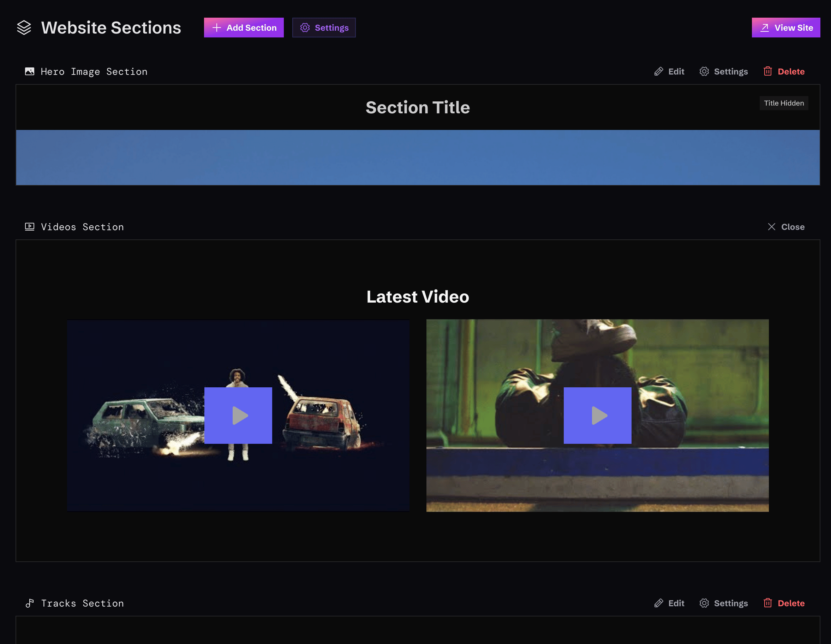Select the Tracks Section label
This screenshot has height=644, width=831.
[82, 603]
